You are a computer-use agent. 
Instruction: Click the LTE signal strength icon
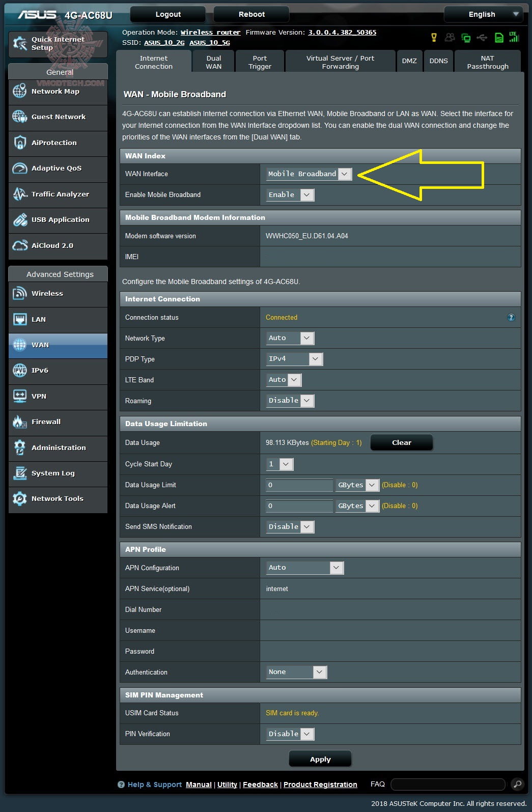pos(514,37)
